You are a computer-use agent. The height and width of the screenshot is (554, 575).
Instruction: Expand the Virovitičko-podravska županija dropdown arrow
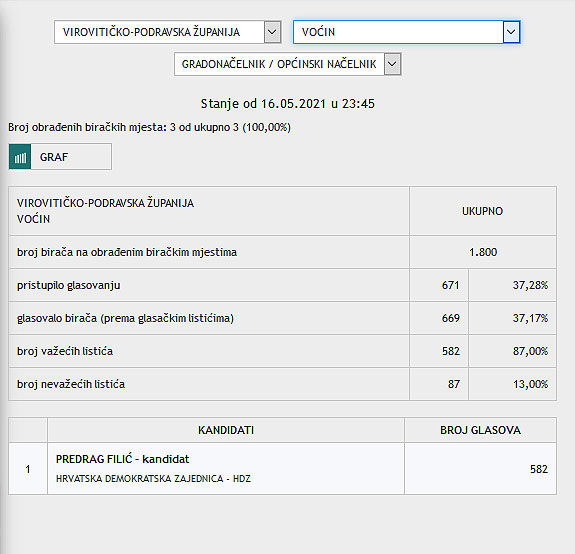coord(272,32)
